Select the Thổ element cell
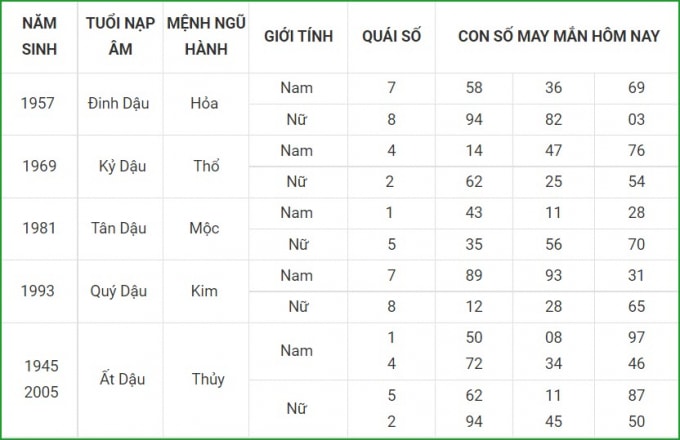Image resolution: width=680 pixels, height=440 pixels. tap(206, 166)
